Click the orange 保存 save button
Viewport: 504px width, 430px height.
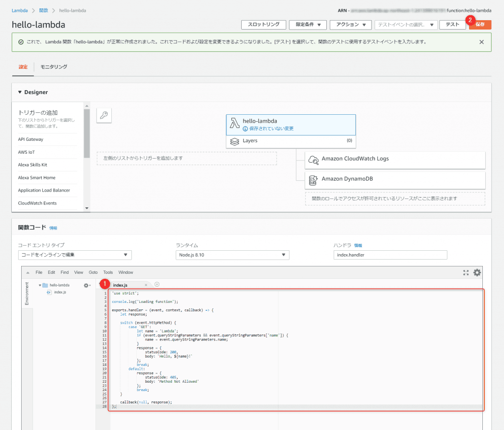coord(480,25)
